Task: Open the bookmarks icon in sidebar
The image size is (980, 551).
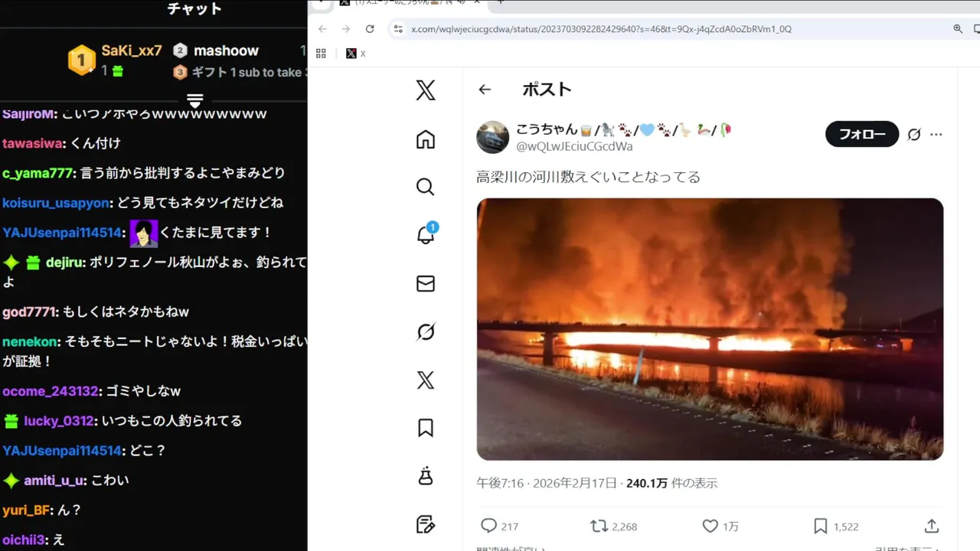Action: [x=426, y=428]
